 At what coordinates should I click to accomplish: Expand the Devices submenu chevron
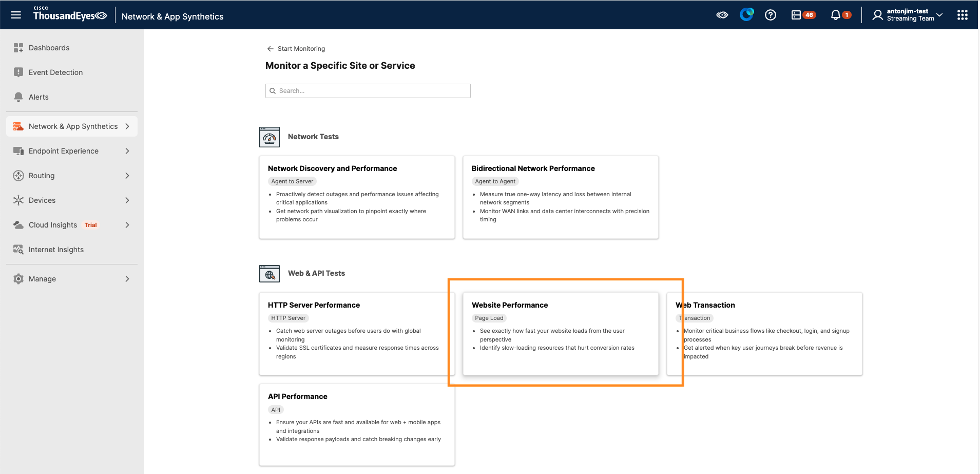pyautogui.click(x=127, y=200)
